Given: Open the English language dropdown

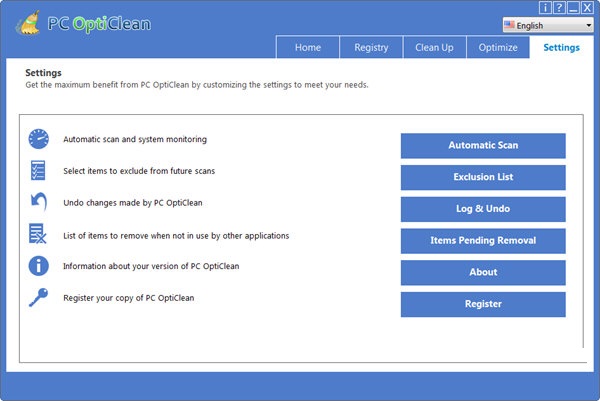Looking at the screenshot, I should [x=548, y=25].
